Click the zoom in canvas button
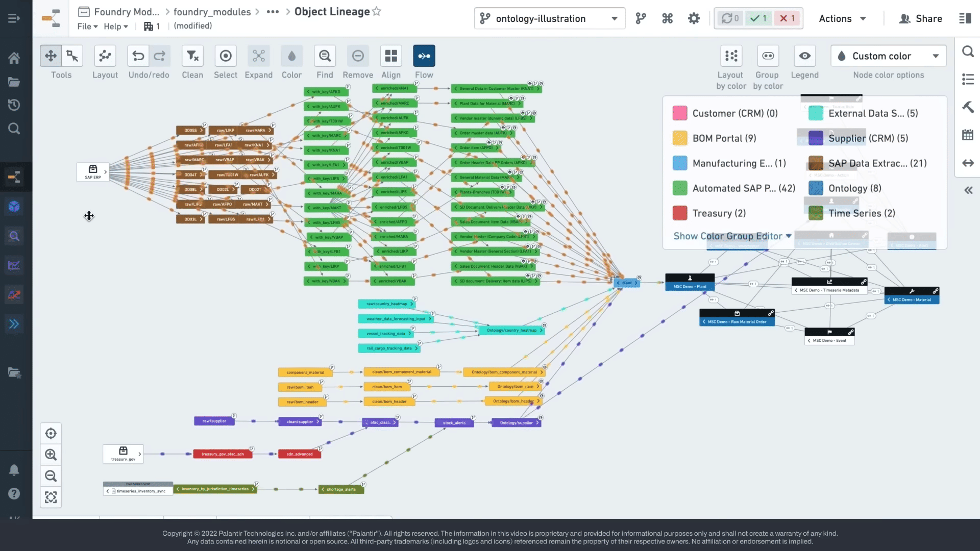The height and width of the screenshot is (551, 980). 51,455
